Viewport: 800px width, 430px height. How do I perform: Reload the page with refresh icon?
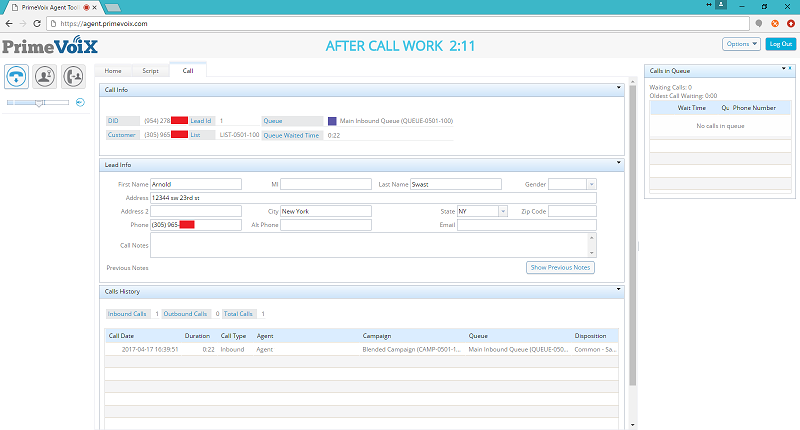pos(37,23)
